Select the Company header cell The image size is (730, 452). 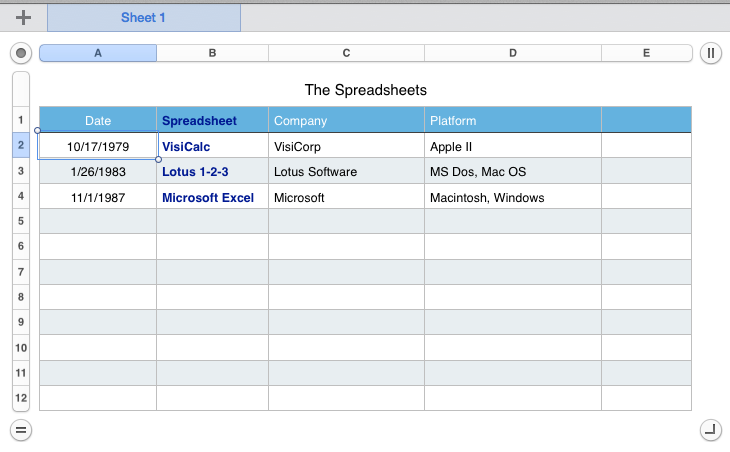coord(346,120)
